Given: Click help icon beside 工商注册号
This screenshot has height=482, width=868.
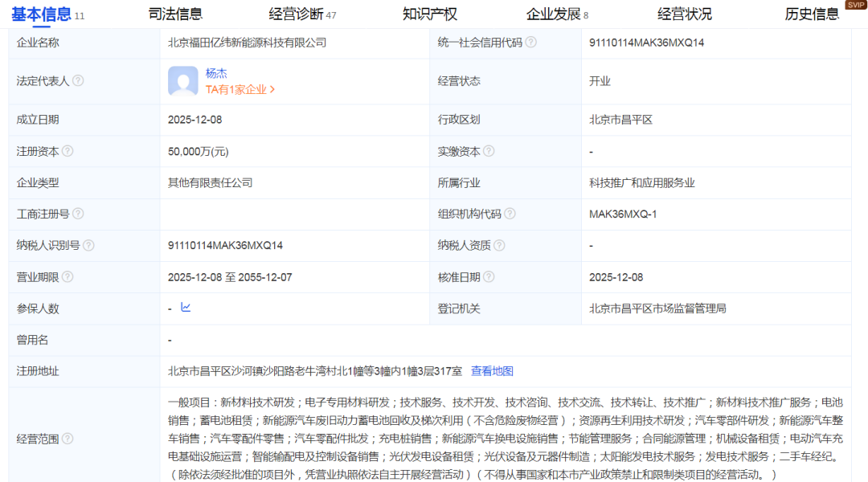Looking at the screenshot, I should 78,214.
